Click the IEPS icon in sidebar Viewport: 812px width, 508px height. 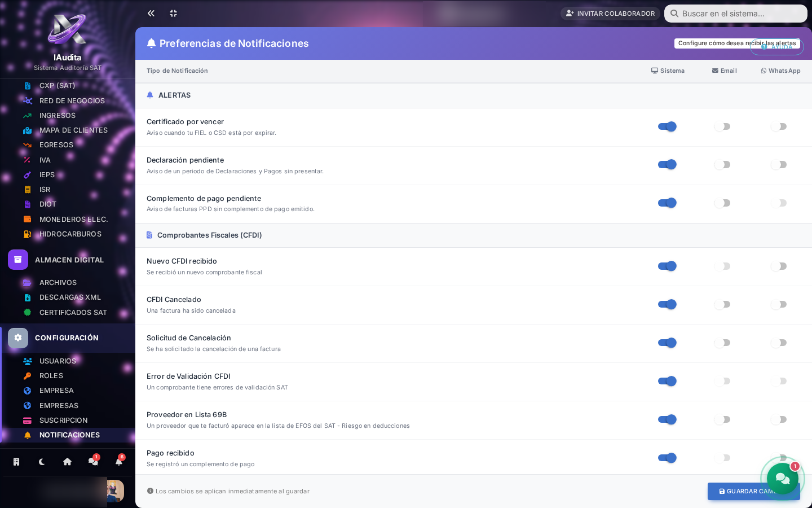point(27,175)
